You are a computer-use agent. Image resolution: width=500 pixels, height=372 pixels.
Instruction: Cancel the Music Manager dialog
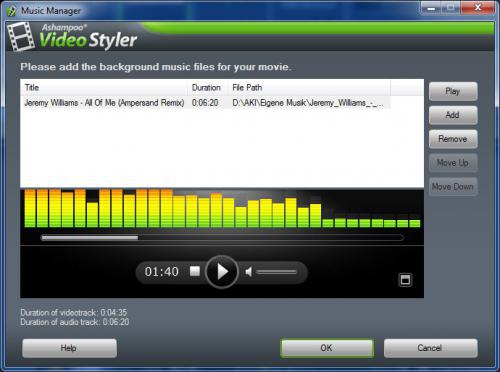[x=430, y=348]
